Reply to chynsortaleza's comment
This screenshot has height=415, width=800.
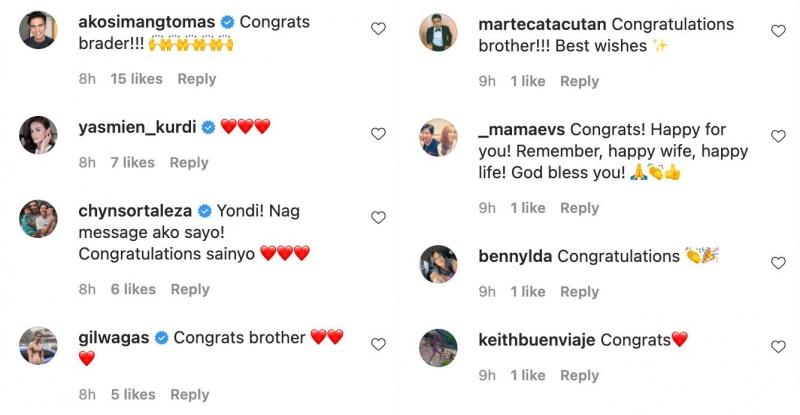tap(189, 289)
